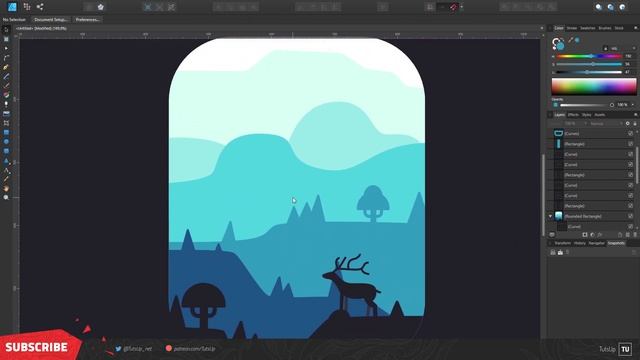Image resolution: width=640 pixels, height=360 pixels.
Task: Toggle the Edit All Layers icon
Action: [552, 235]
